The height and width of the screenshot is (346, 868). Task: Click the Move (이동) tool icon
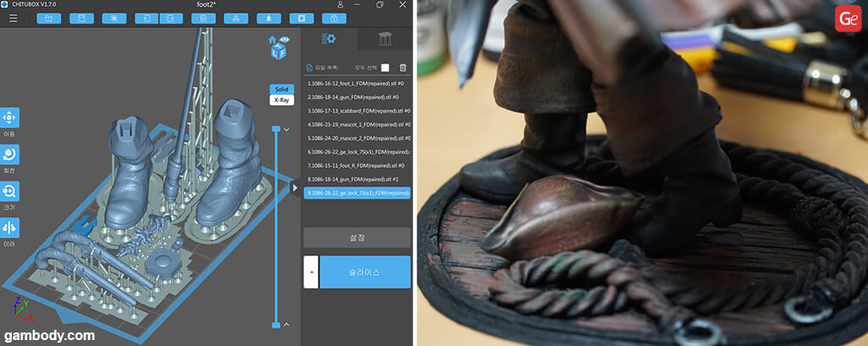(9, 118)
